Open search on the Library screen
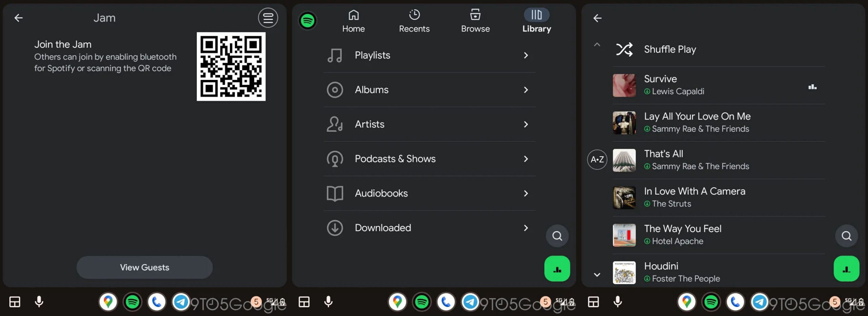The width and height of the screenshot is (868, 316). pyautogui.click(x=557, y=236)
